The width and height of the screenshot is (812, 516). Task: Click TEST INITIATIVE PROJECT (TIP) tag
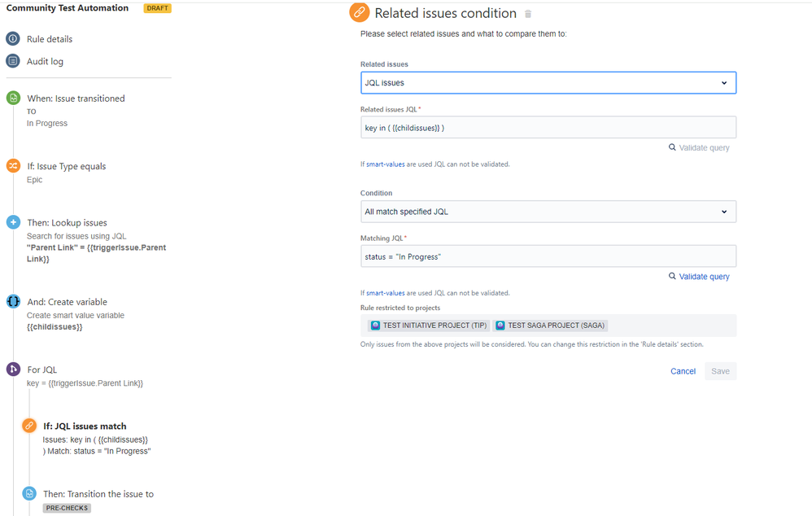[x=428, y=326]
